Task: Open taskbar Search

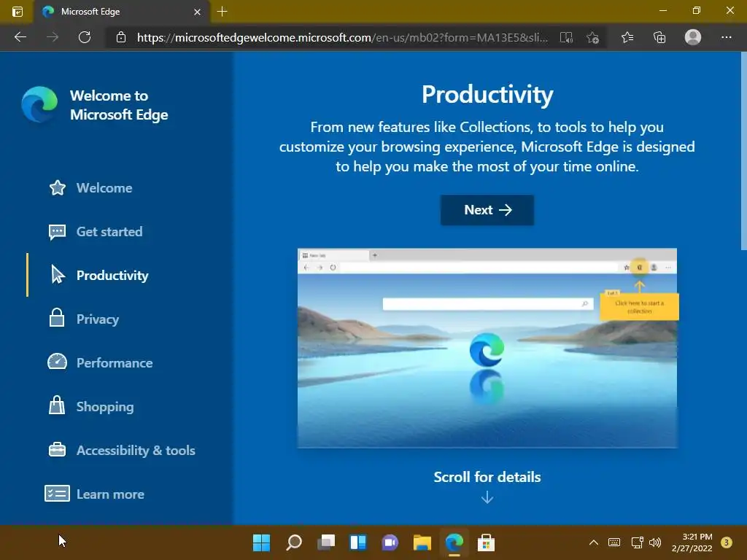Action: (x=293, y=542)
